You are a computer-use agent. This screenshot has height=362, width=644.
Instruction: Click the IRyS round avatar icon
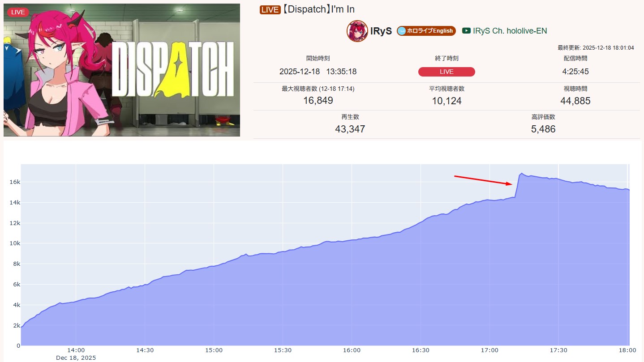[x=357, y=31]
